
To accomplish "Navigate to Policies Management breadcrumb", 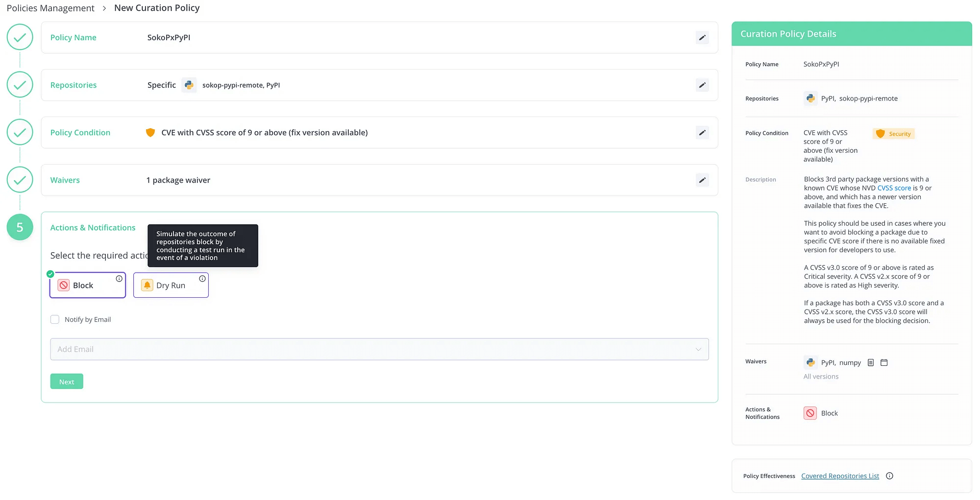I will [x=50, y=8].
